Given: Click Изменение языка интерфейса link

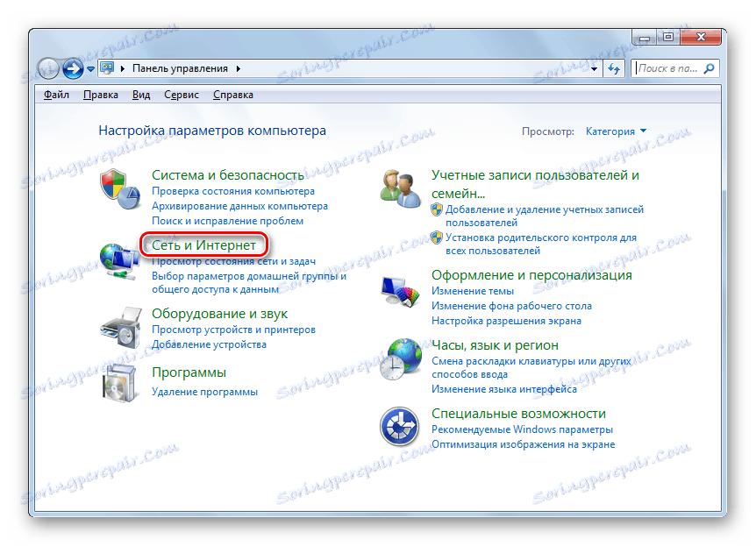Looking at the screenshot, I should click(503, 389).
